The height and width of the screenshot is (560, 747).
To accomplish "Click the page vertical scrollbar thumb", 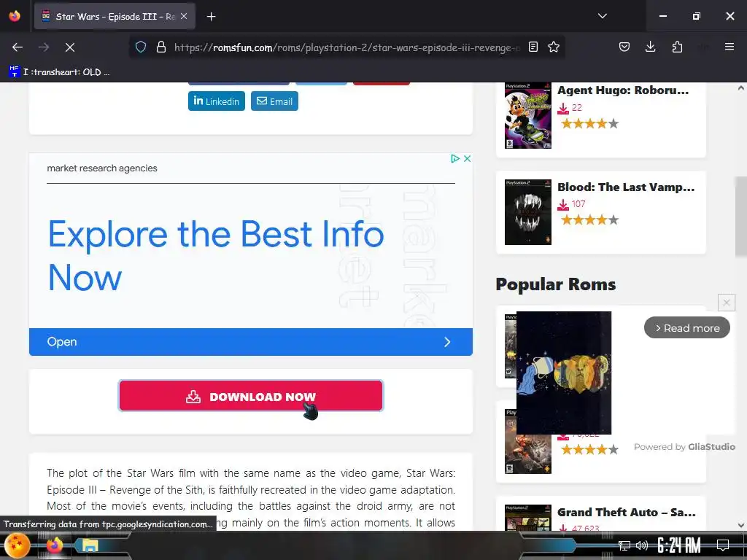I will [741, 217].
